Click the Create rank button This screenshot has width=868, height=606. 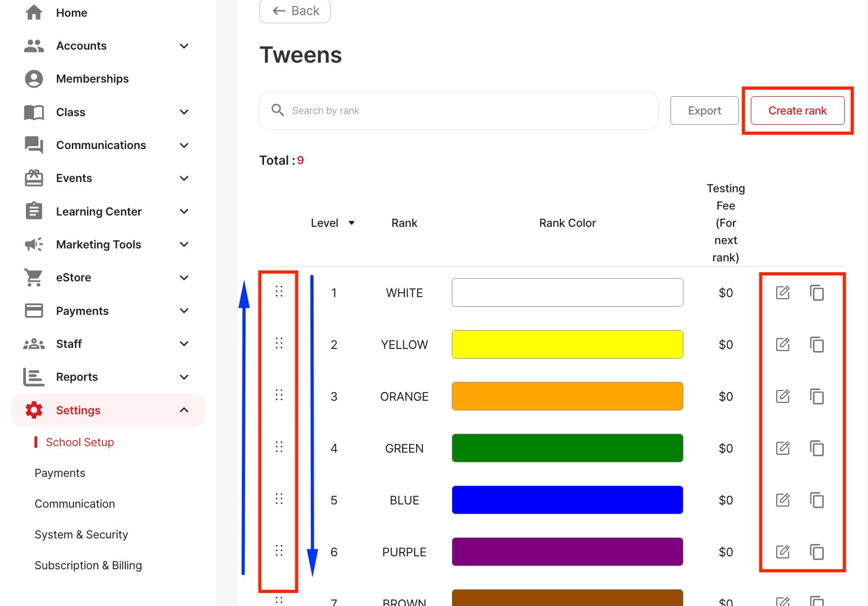[x=797, y=110]
